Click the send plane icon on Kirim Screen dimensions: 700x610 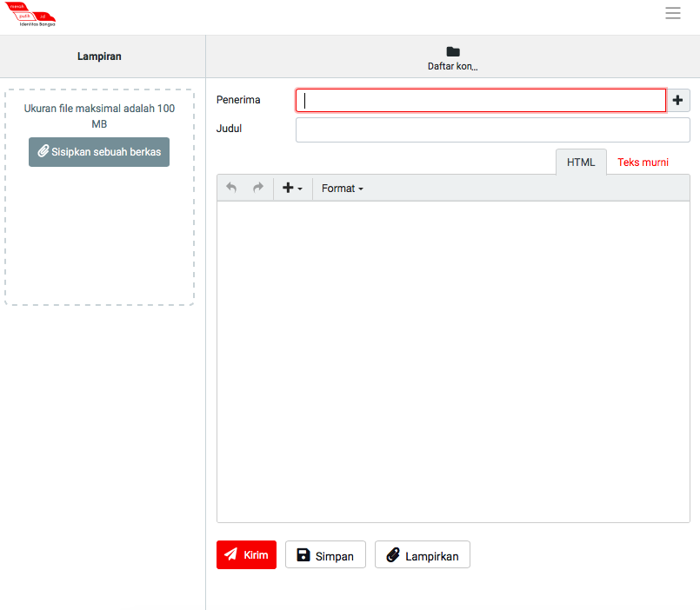tap(230, 554)
